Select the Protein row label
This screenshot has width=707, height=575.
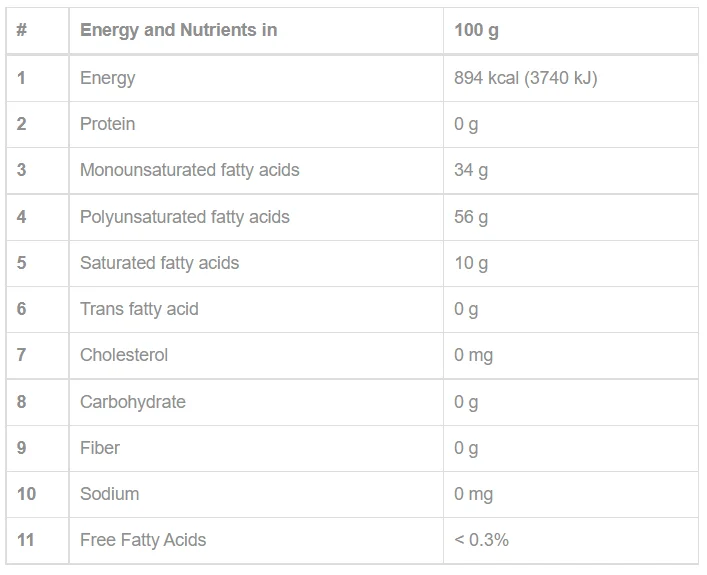point(107,124)
